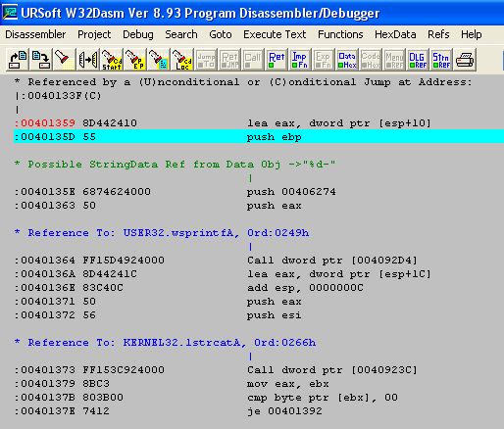Open the Search menu
Viewport: 504px width, 429px height.
[181, 34]
